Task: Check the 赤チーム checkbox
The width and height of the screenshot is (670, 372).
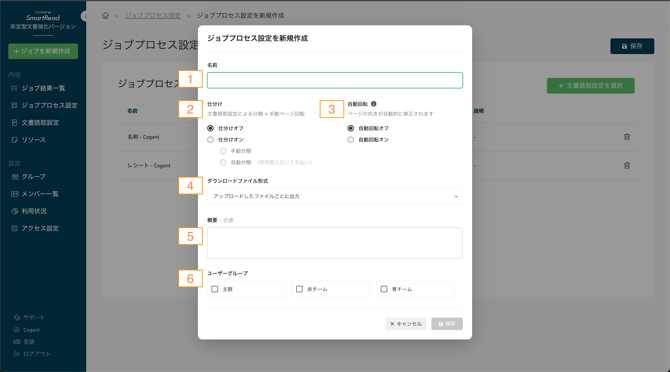Action: point(299,289)
